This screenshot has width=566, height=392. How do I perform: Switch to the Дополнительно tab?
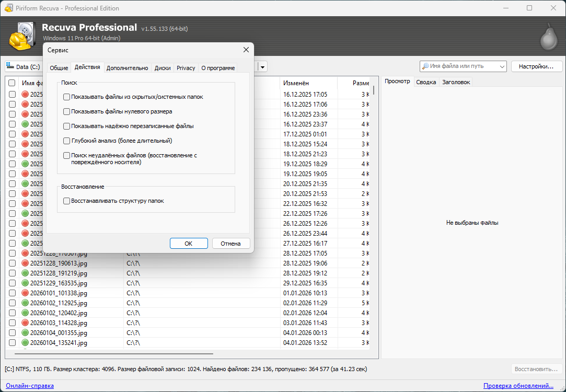[127, 68]
